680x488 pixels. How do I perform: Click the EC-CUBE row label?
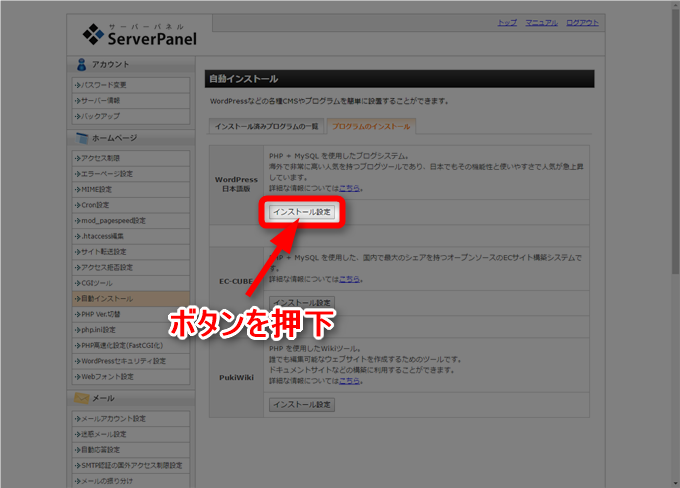(236, 282)
